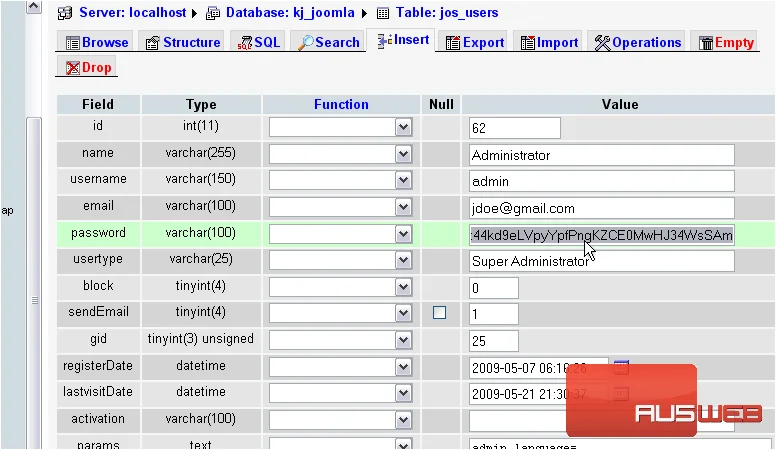This screenshot has width=776, height=450.
Task: Follow the Server: localhost link
Action: pyautogui.click(x=133, y=13)
